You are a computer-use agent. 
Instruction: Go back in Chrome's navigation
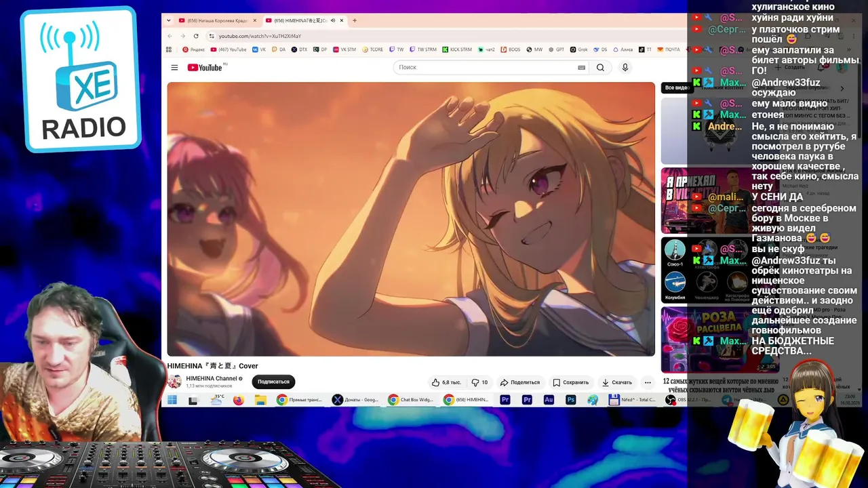pos(170,36)
